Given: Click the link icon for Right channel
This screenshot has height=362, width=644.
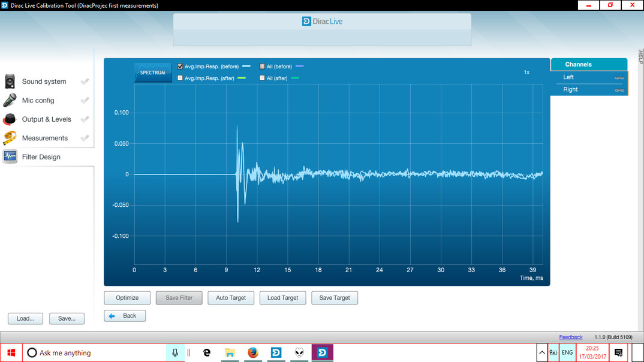Looking at the screenshot, I should point(619,90).
